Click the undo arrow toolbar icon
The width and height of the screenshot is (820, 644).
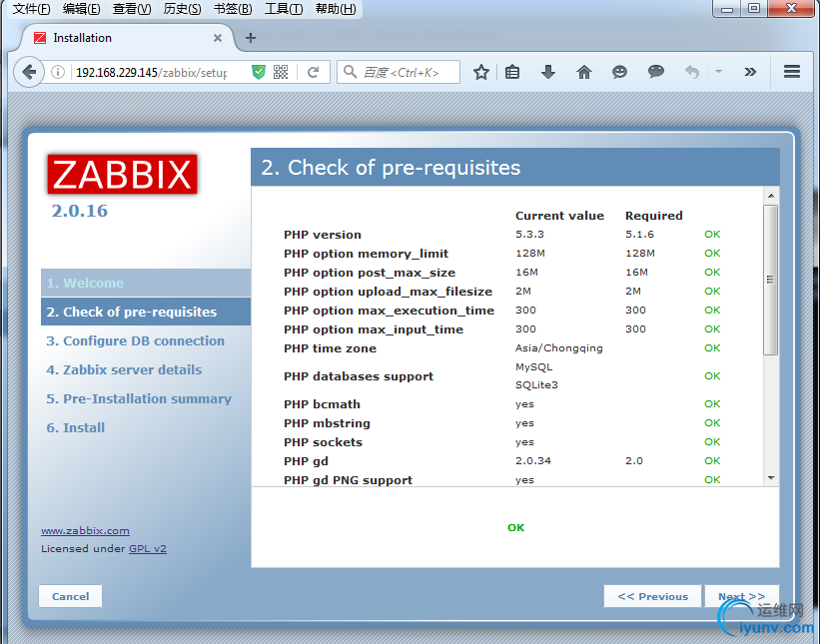coord(692,72)
